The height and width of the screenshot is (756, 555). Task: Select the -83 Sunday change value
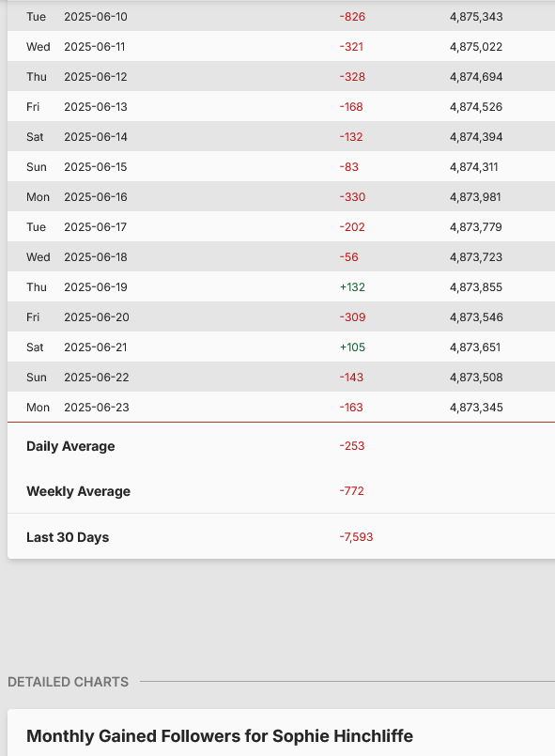349,167
